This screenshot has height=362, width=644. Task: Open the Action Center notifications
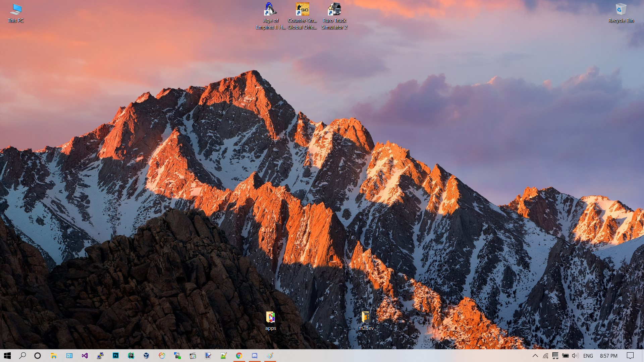pyautogui.click(x=630, y=356)
